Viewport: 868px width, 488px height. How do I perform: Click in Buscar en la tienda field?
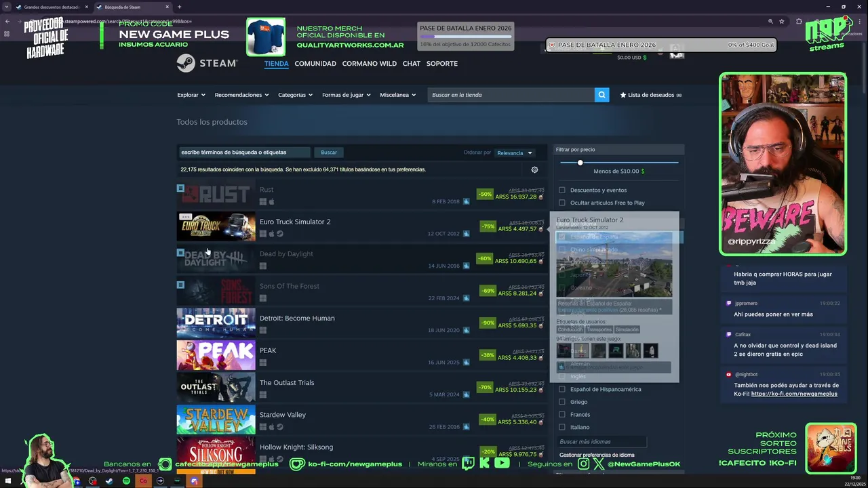point(511,95)
